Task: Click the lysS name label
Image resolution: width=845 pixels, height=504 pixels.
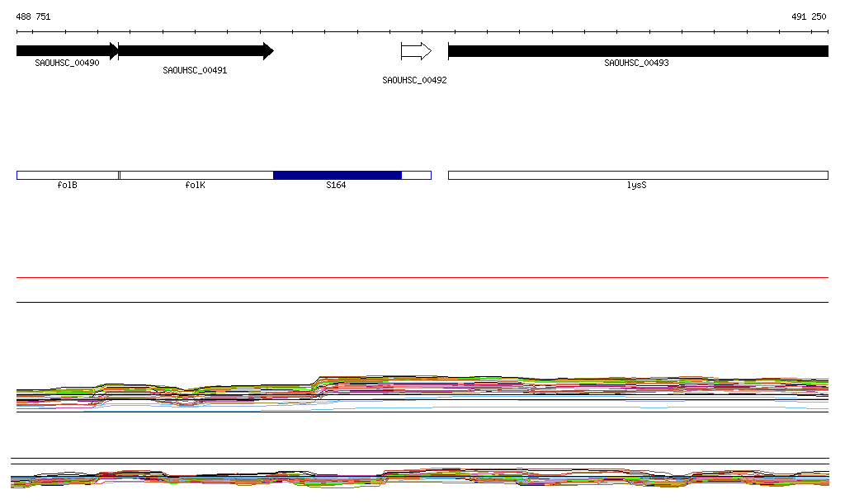Action: tap(636, 186)
